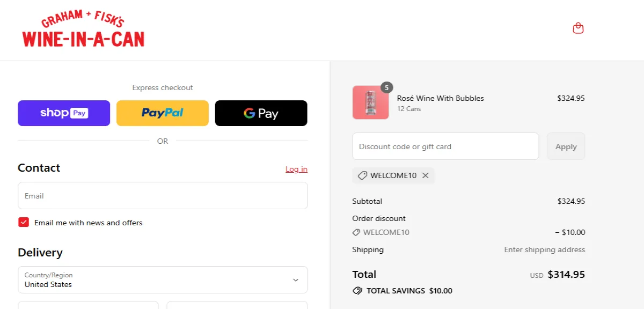644x309 pixels.
Task: Click the tag icon beside TOTAL SAVINGS
Action: [x=357, y=290]
